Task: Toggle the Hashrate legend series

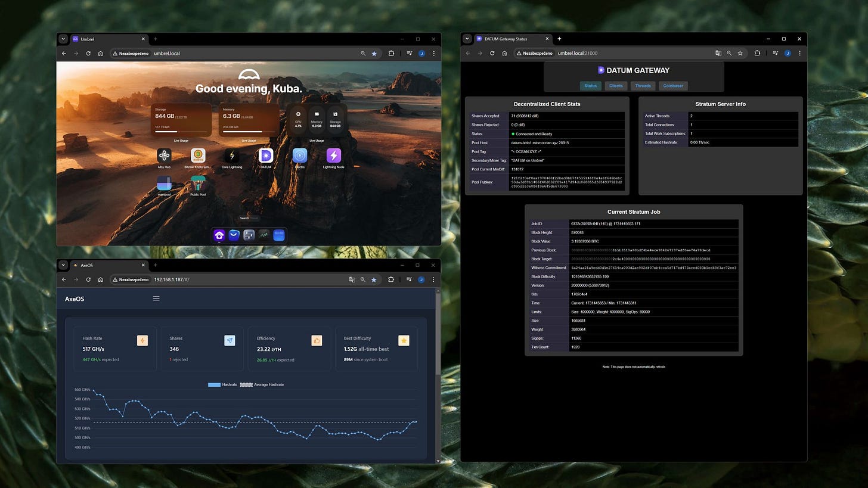Action: point(222,384)
